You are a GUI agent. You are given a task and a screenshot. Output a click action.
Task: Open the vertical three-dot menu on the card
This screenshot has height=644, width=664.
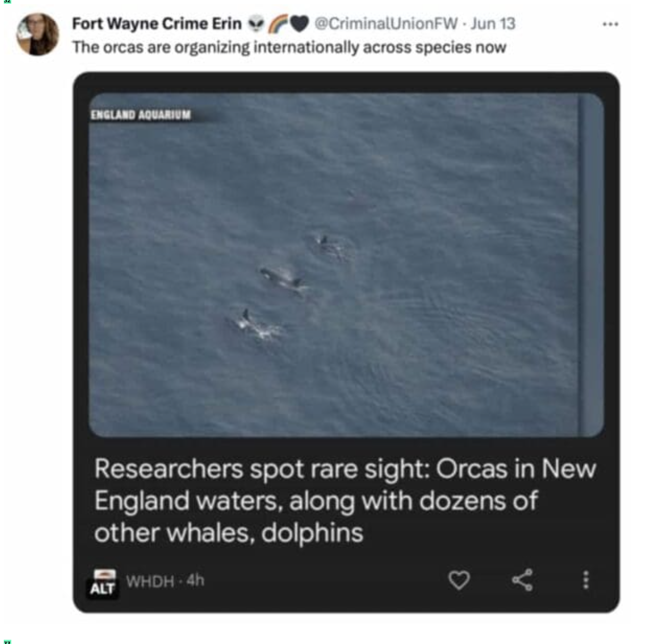tap(586, 580)
